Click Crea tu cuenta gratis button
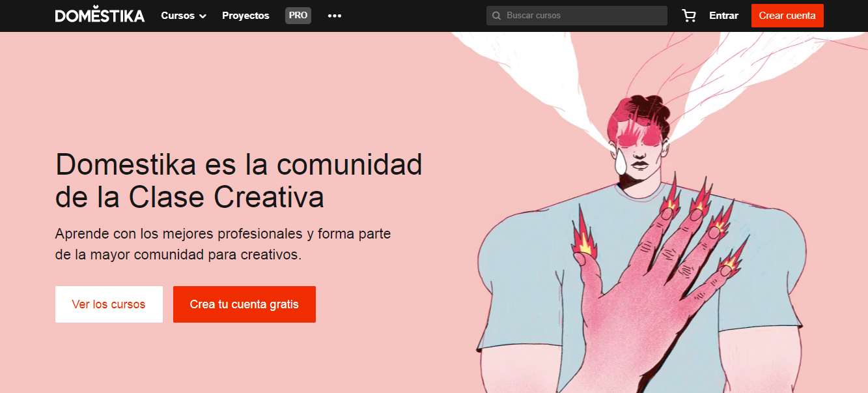Viewport: 868px width, 393px height. pos(244,304)
